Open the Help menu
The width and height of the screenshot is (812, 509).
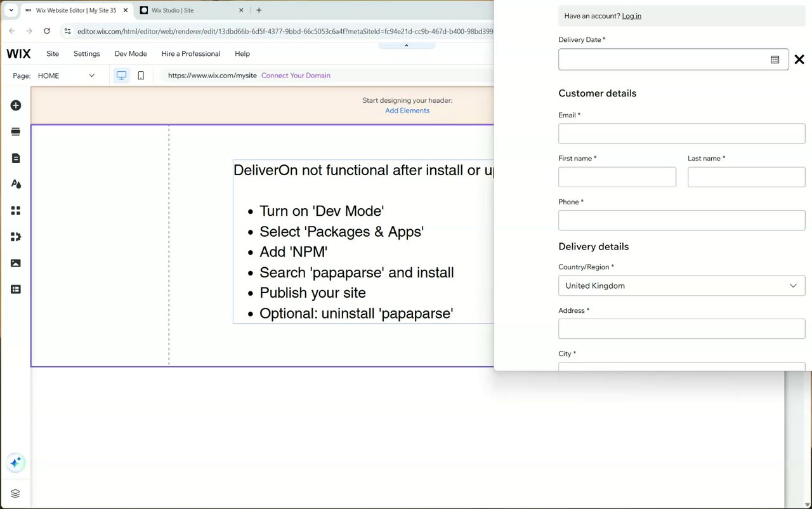coord(242,54)
